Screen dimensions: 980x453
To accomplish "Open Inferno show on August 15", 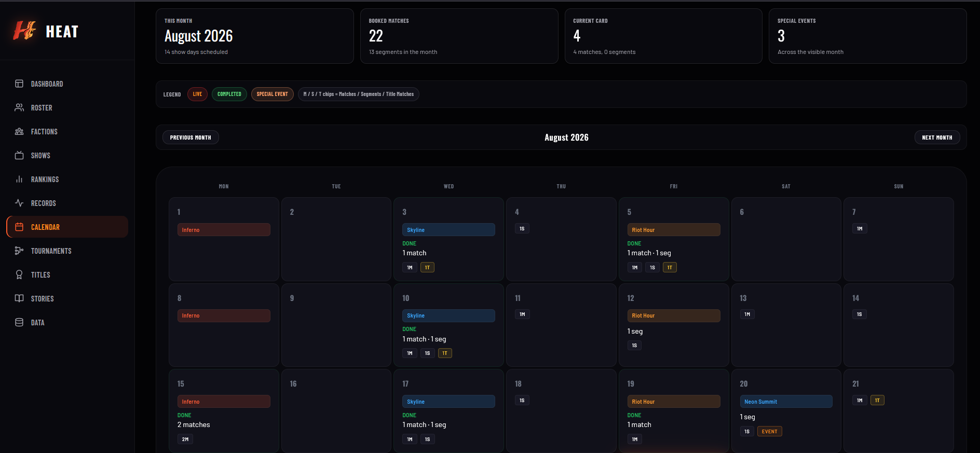I will 224,402.
